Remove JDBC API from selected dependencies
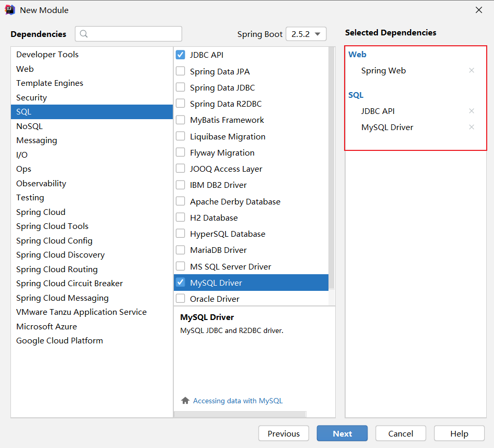 [471, 111]
